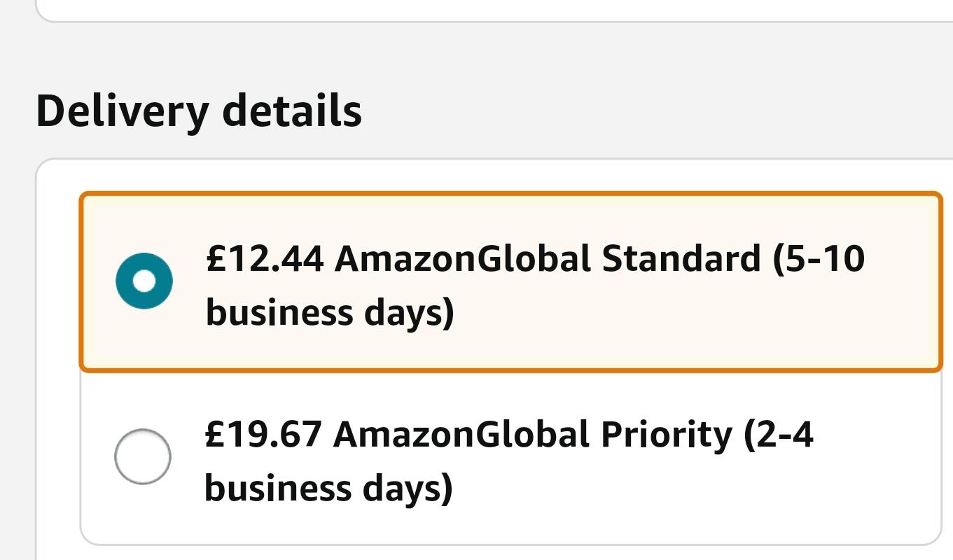The height and width of the screenshot is (560, 953).
Task: Click the word "details" in the heading
Action: (x=291, y=111)
